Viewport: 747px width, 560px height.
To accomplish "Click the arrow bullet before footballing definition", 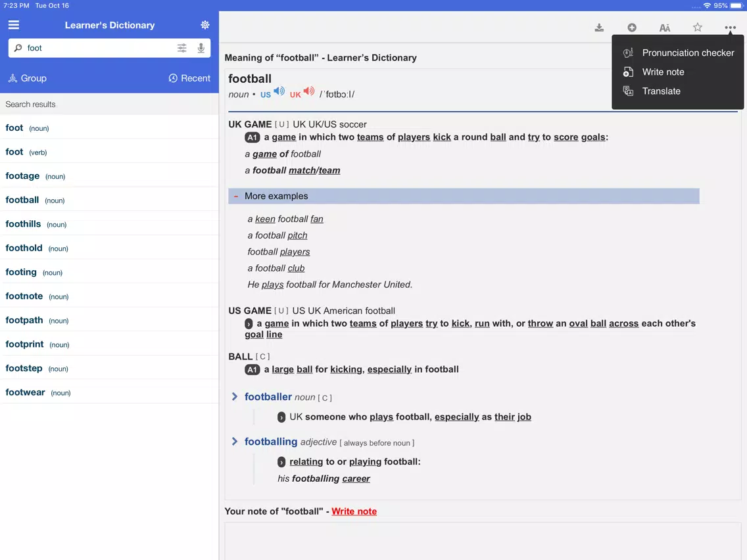I will (281, 462).
